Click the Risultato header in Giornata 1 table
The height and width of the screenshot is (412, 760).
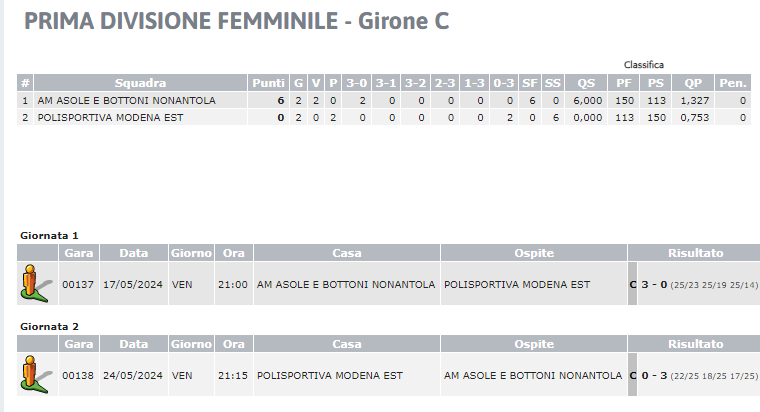coord(696,253)
